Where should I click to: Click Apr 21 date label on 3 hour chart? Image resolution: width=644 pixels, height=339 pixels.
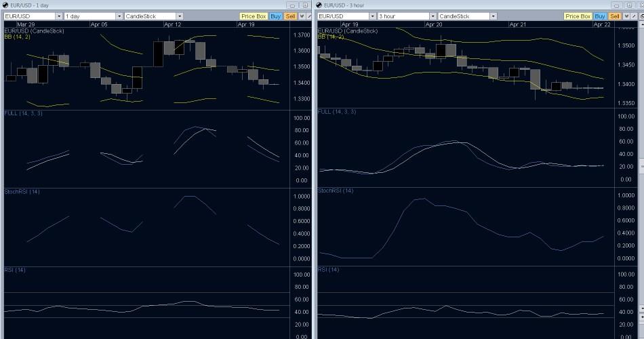point(517,24)
